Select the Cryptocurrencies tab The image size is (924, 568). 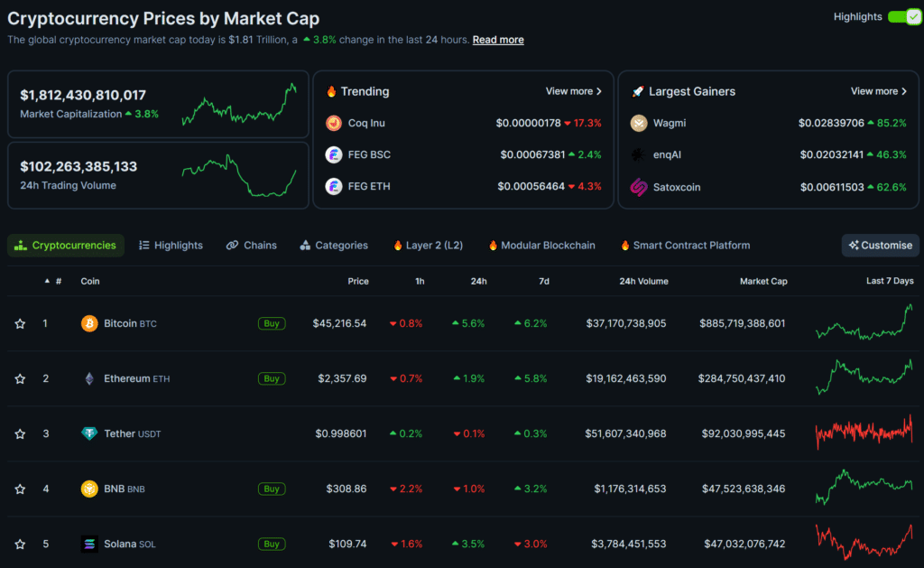click(x=65, y=246)
